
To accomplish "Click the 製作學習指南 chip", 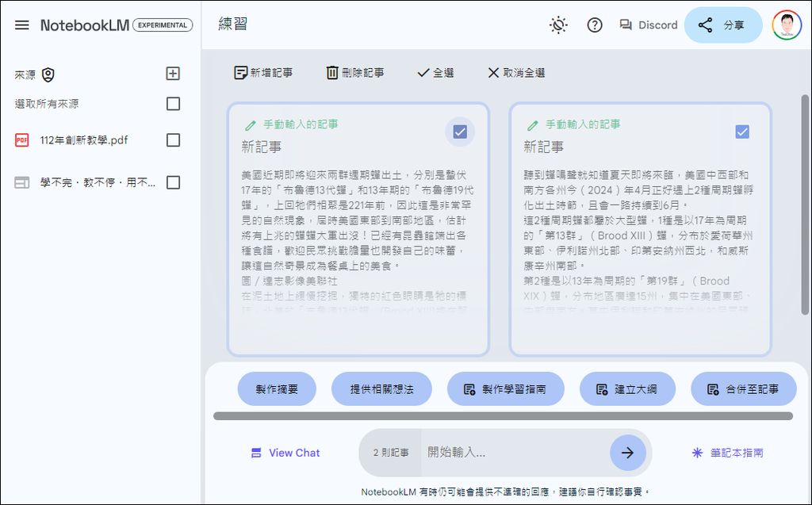I will (x=505, y=389).
